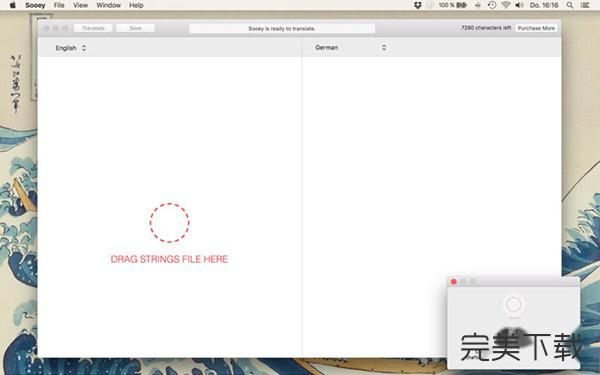
Task: Open the View menu
Action: (80, 5)
